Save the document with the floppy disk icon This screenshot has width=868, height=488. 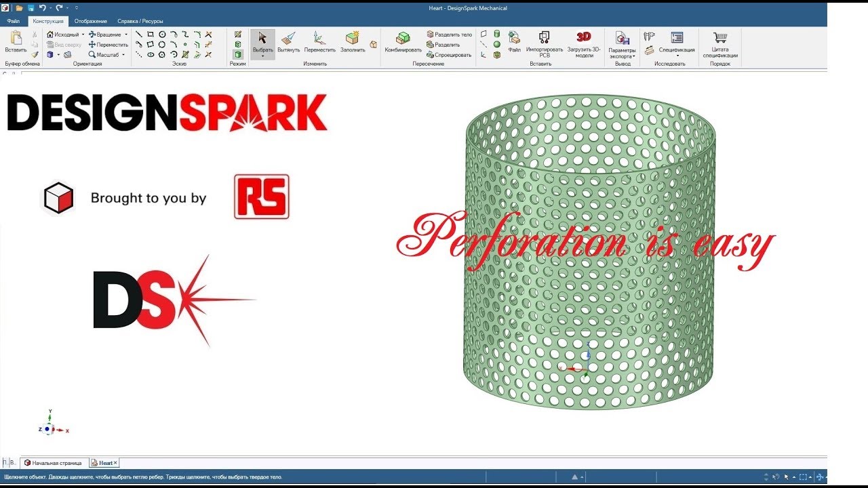pyautogui.click(x=31, y=8)
